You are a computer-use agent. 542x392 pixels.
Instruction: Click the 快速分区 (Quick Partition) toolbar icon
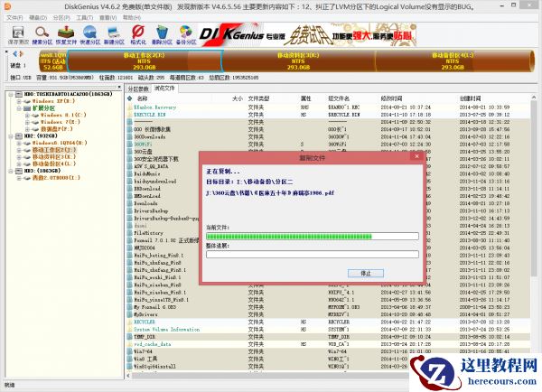(89, 33)
